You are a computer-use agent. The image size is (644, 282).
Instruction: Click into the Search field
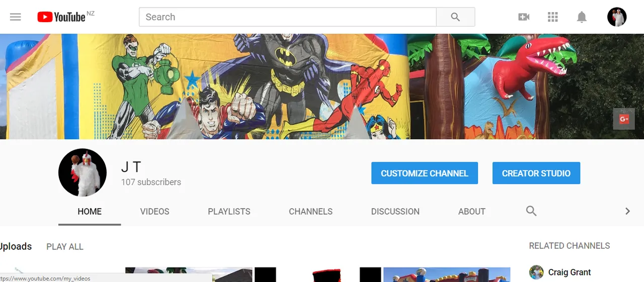pos(288,17)
